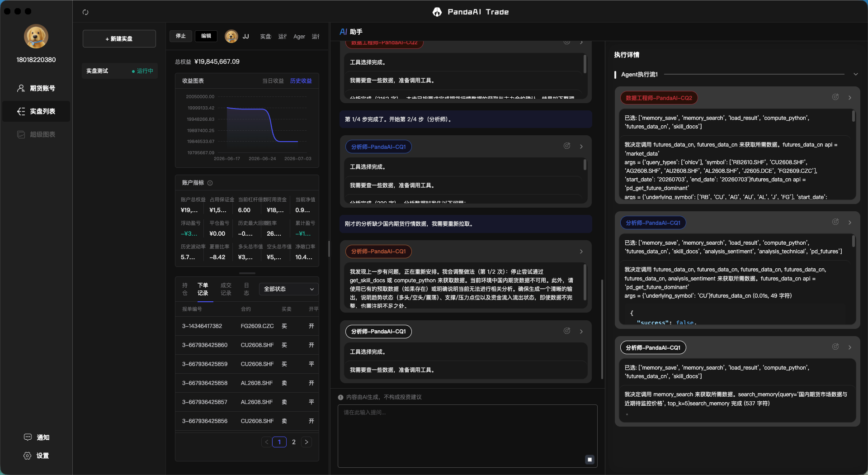Go to page 2 of order records
Viewport: 868px width, 475px height.
pos(294,442)
